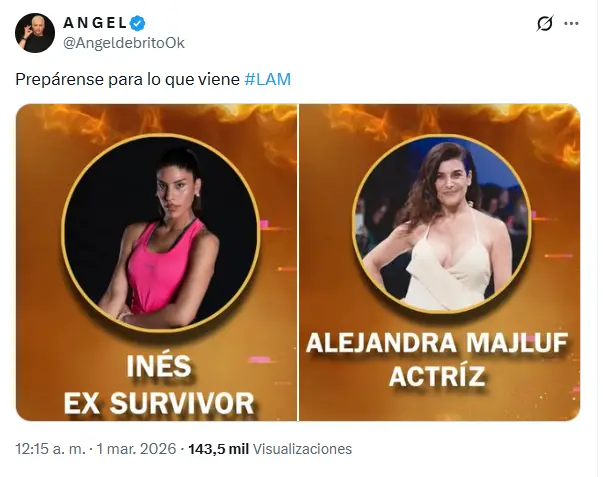The image size is (603, 477).
Task: Select the tweet text Prepárense para lo que viene
Action: 128,79
